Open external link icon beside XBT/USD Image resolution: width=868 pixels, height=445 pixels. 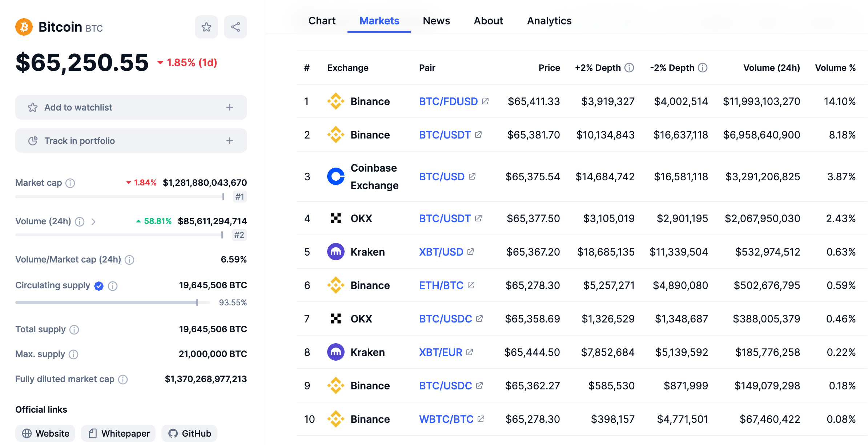471,252
